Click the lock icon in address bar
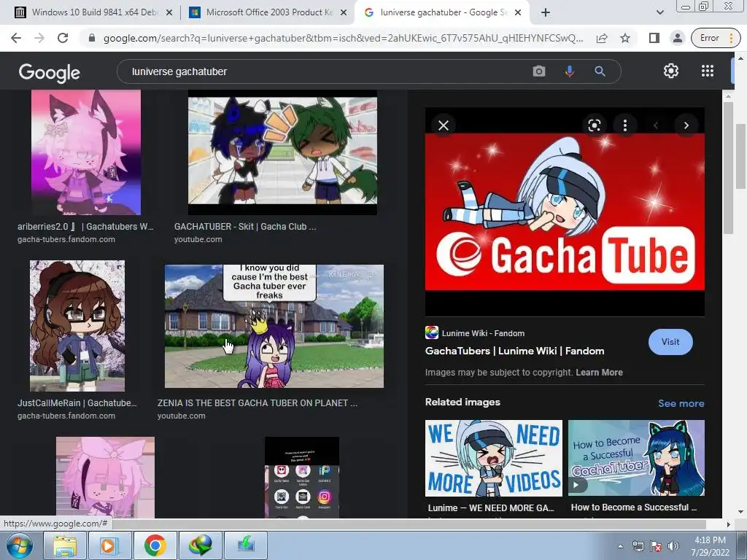The height and width of the screenshot is (560, 747). (92, 38)
